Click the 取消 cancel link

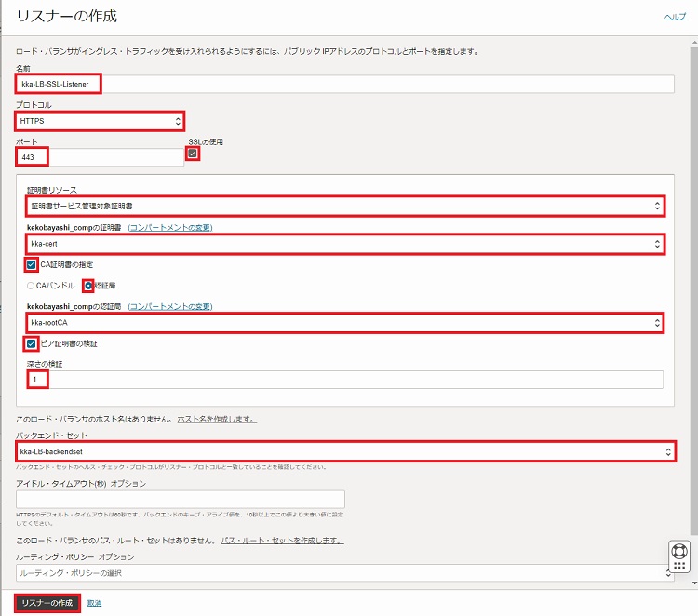coord(94,603)
